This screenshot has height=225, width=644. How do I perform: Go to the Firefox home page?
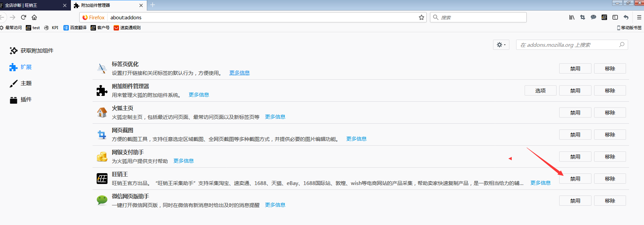click(34, 17)
